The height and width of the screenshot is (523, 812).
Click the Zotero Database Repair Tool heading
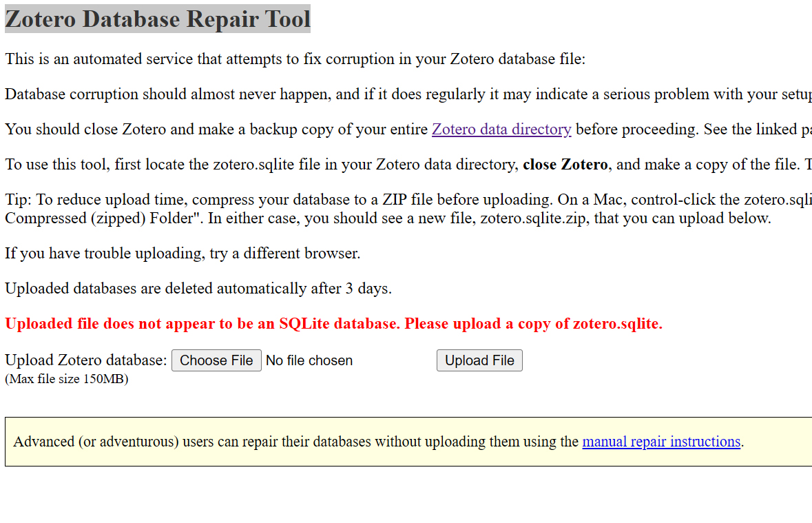click(157, 19)
